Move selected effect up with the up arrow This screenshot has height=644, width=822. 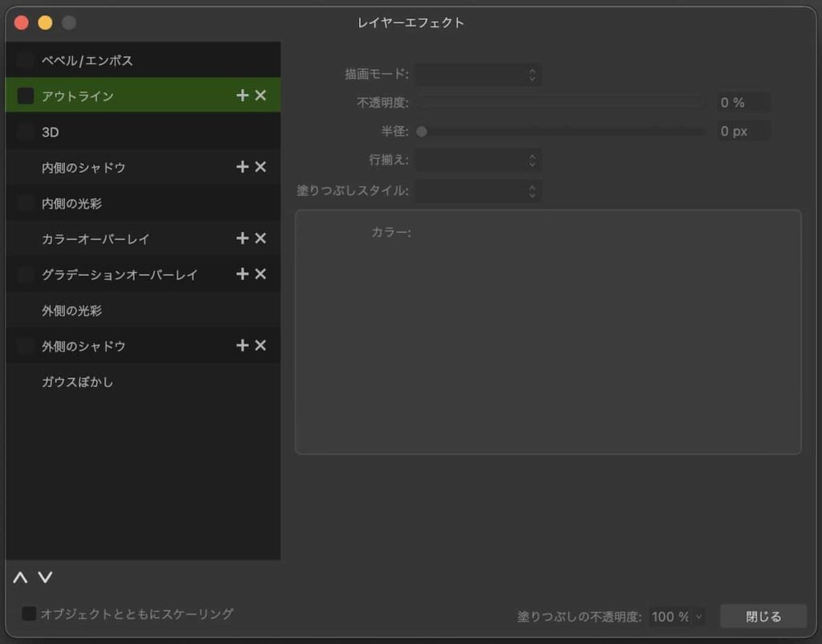pyautogui.click(x=20, y=577)
